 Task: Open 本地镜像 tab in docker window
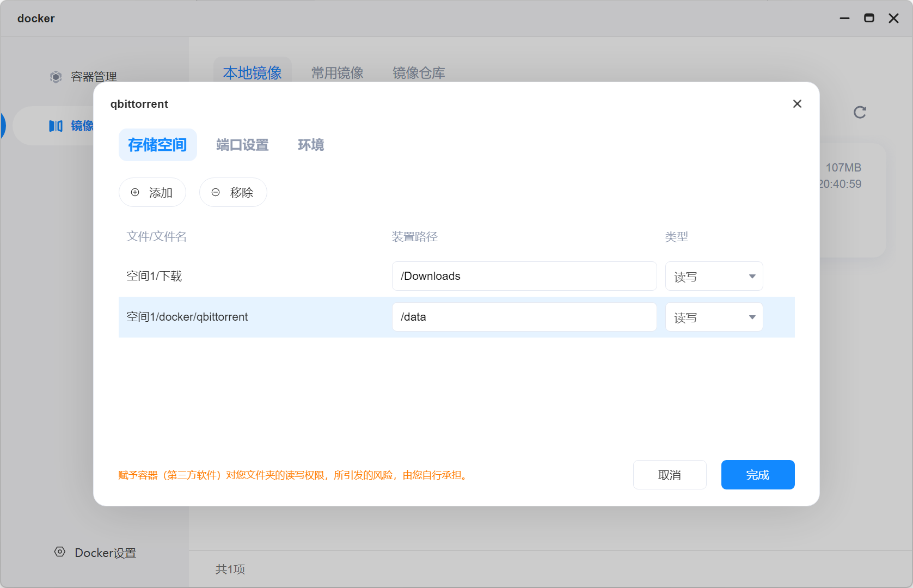(252, 72)
